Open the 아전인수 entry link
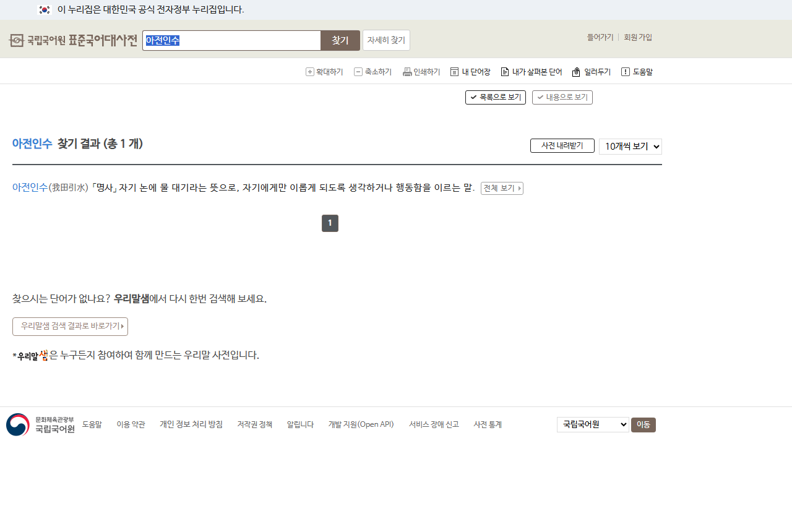Viewport: 792px width, 532px height. pyautogui.click(x=30, y=187)
